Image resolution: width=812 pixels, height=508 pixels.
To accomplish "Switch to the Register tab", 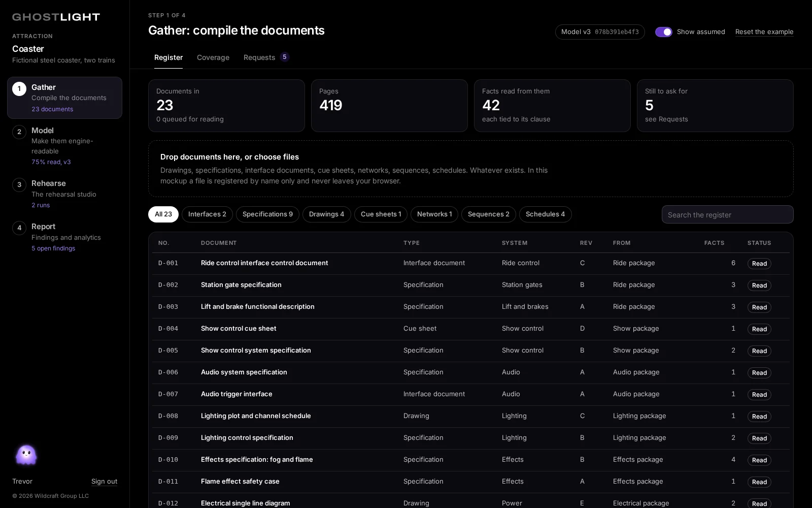I will tap(168, 57).
